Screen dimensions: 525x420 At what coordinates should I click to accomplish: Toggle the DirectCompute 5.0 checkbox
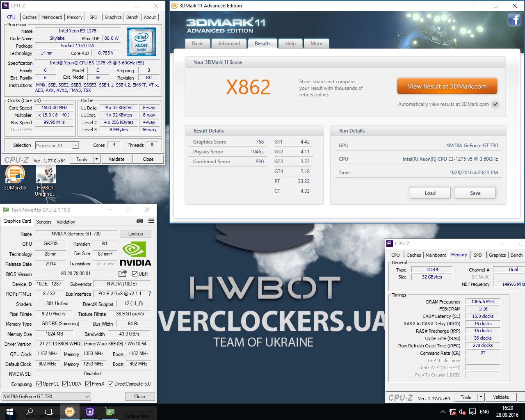point(110,384)
